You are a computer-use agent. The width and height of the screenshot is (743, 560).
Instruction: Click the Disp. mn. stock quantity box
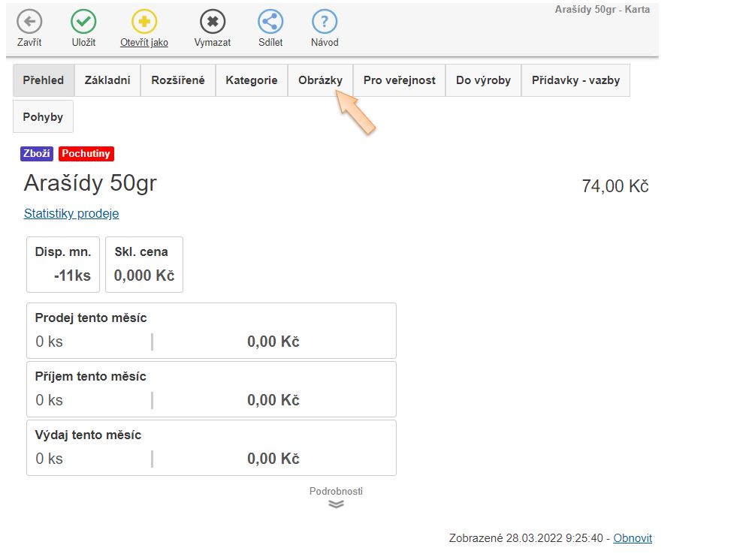(63, 264)
